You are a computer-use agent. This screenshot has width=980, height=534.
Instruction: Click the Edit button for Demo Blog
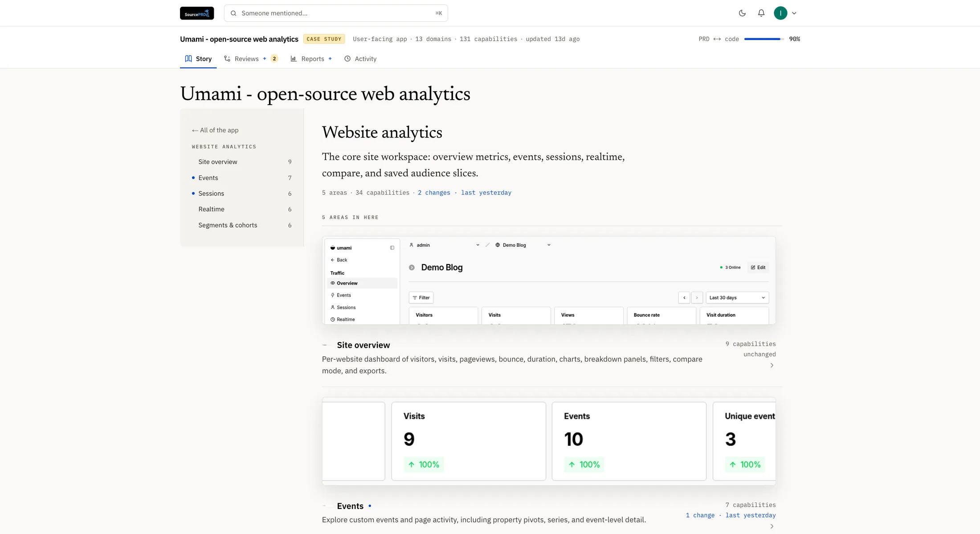[x=758, y=268]
